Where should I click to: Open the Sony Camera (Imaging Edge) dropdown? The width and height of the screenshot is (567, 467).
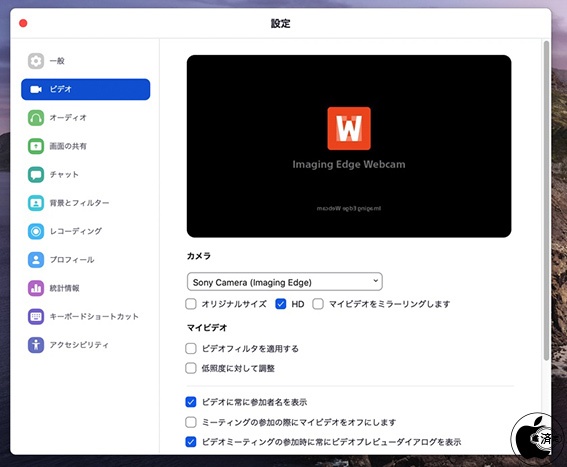click(x=285, y=282)
